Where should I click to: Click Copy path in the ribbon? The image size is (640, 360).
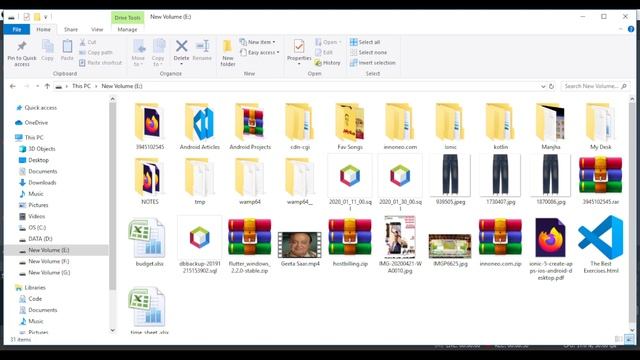point(96,52)
